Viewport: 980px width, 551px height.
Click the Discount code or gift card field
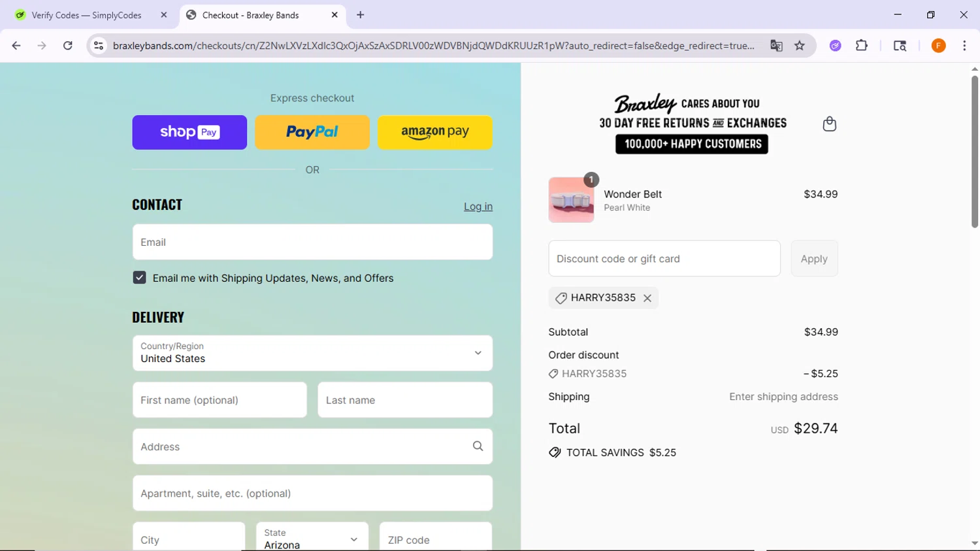click(x=664, y=259)
